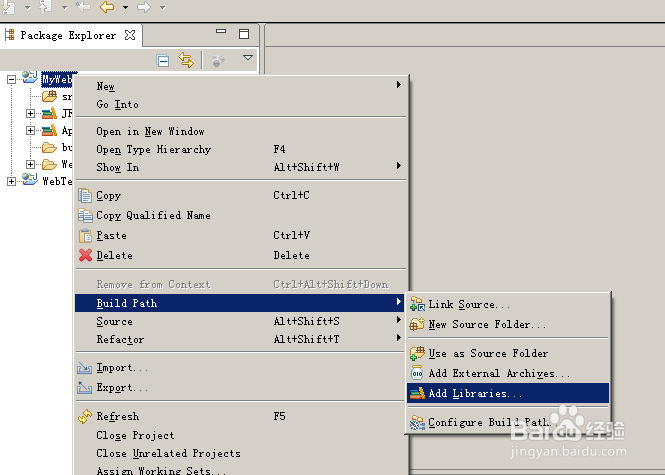Click Add External Archives... entry
Screen dimensions: 665x475
[x=508, y=373]
